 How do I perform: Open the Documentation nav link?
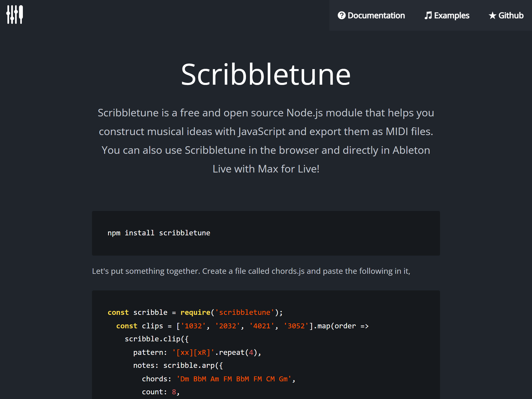pyautogui.click(x=371, y=15)
